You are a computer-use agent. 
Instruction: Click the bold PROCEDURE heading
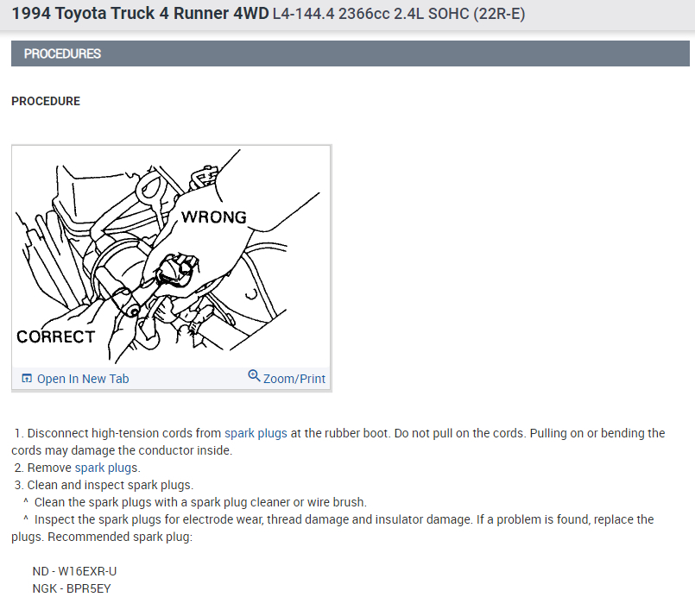46,101
